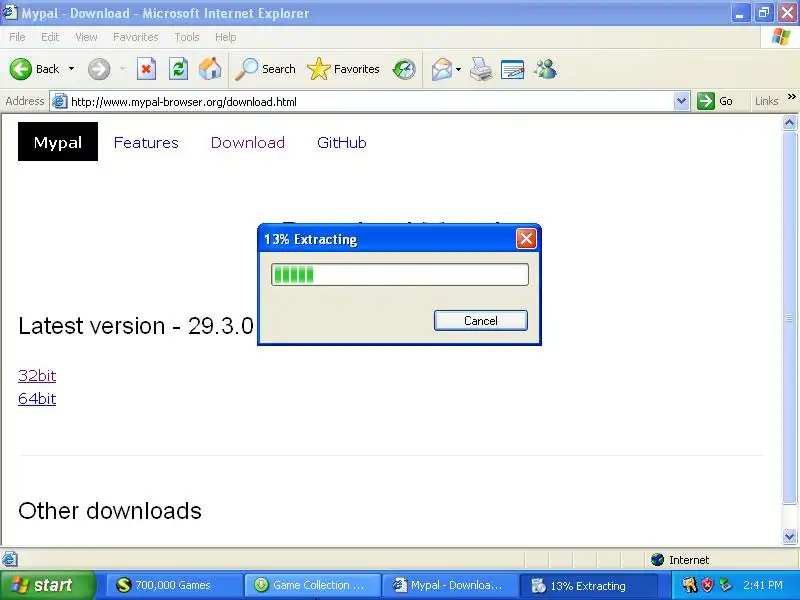The width and height of the screenshot is (800, 600).
Task: Click the leftmost yellow system tray icon
Action: [x=689, y=585]
